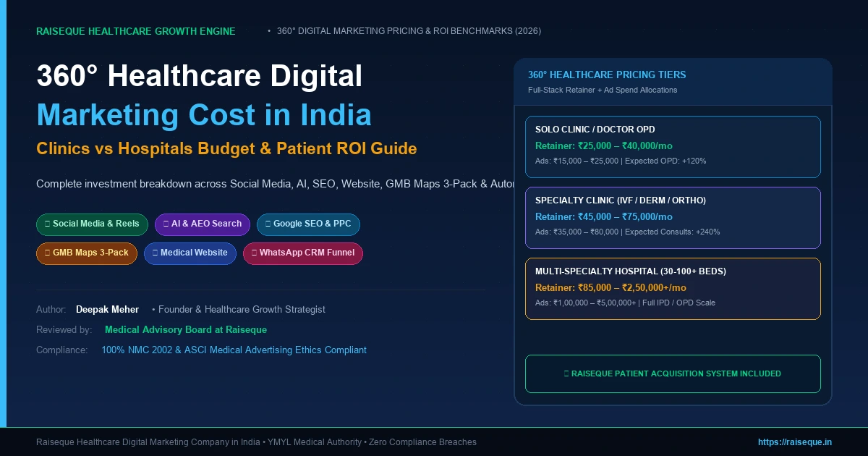This screenshot has width=868, height=456.
Task: Click the '360° Healthcare Pricing Tiers' panel title
Action: coord(607,75)
